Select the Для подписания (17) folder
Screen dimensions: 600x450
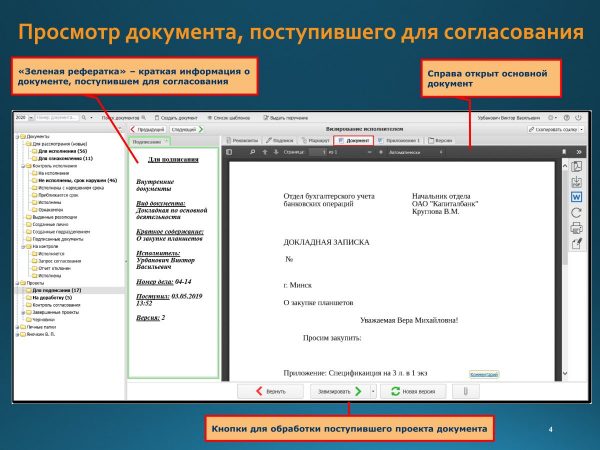56,290
